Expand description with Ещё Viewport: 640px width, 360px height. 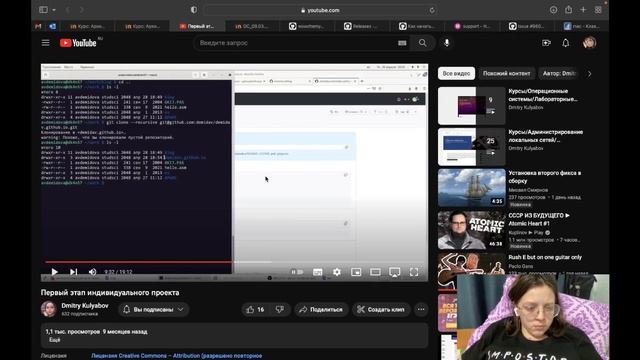[55, 340]
